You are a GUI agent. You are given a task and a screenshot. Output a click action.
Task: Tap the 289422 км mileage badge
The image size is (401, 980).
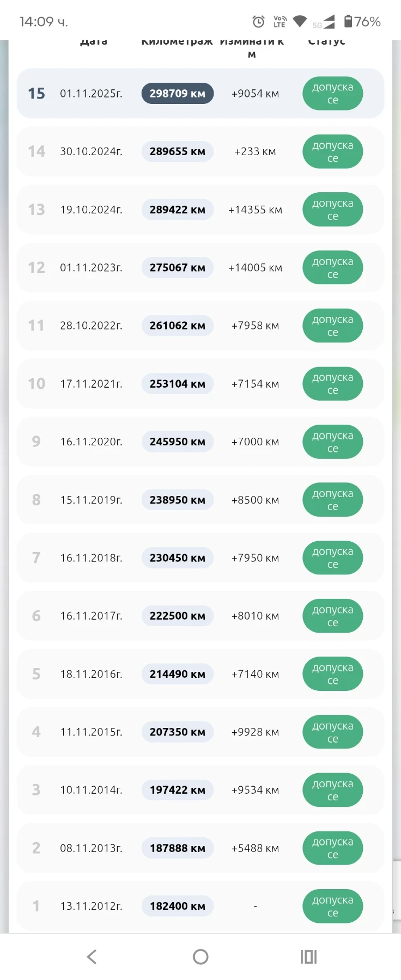[x=178, y=210]
